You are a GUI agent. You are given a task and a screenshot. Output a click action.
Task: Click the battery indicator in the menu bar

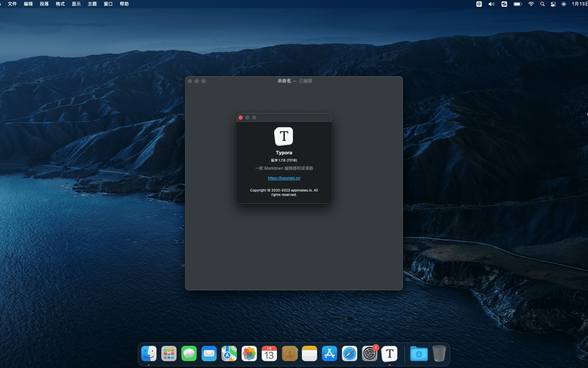[518, 4]
